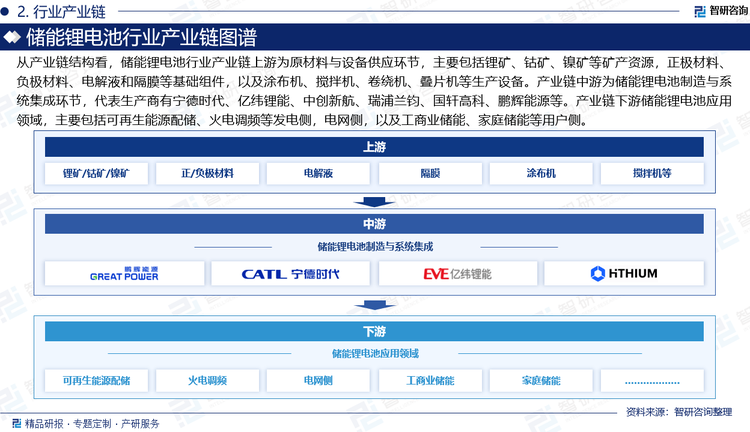Click the 工商业储能 box
Image resolution: width=750 pixels, height=432 pixels.
(430, 381)
